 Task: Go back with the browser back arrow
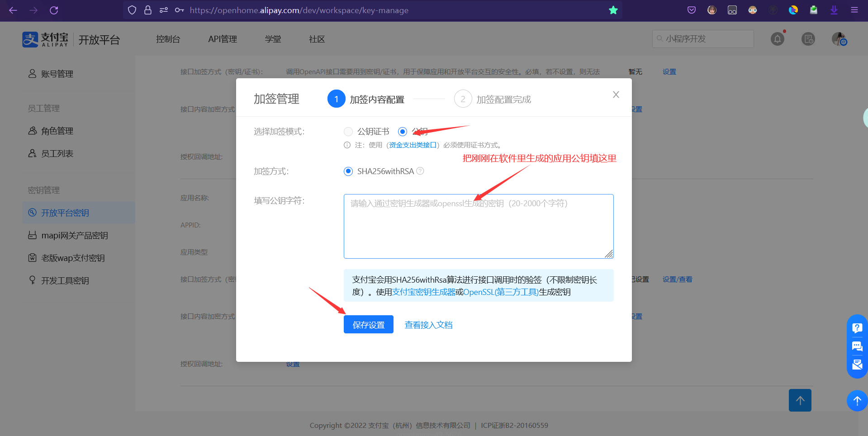point(13,10)
